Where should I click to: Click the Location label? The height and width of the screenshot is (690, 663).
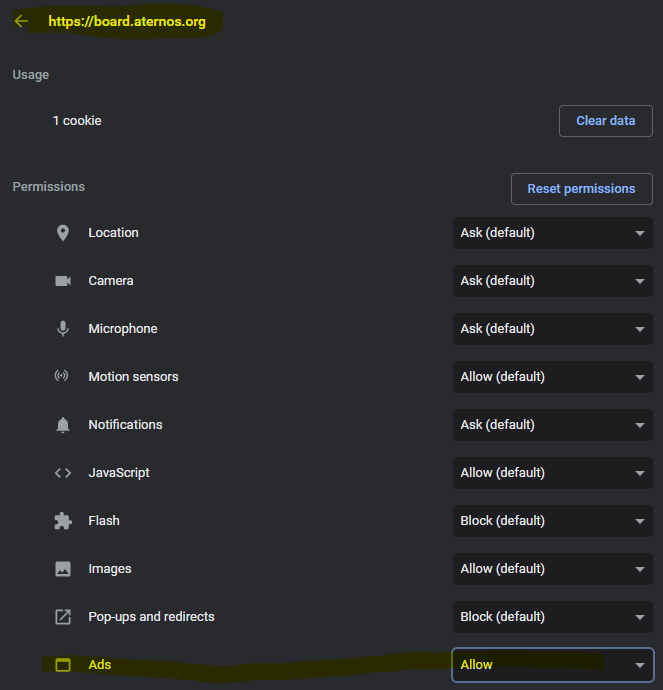pos(114,233)
